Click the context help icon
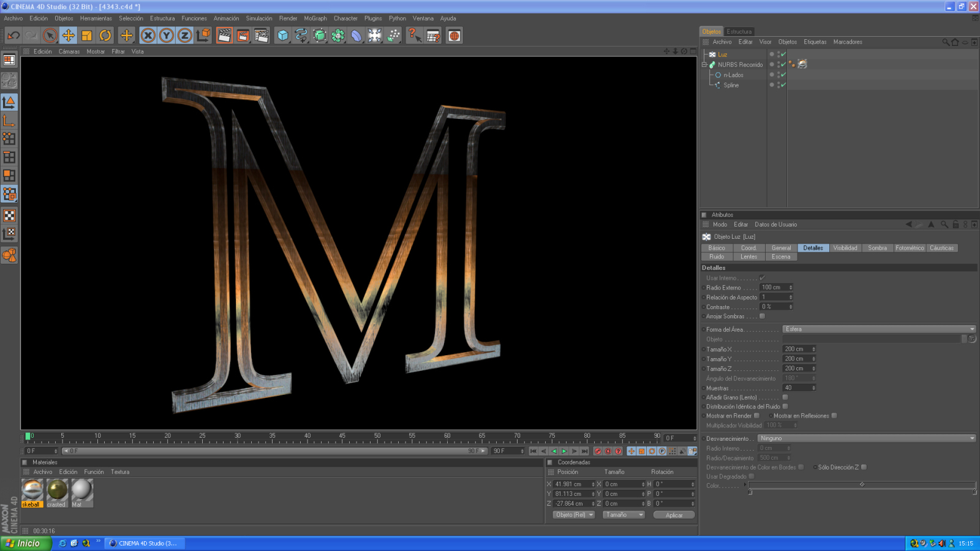Image resolution: width=980 pixels, height=551 pixels. [415, 36]
